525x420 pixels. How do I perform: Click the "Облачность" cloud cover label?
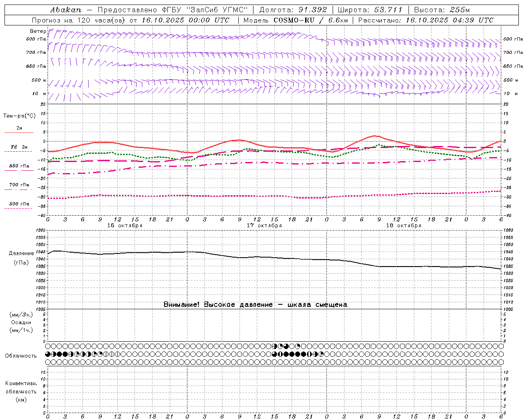click(x=21, y=356)
